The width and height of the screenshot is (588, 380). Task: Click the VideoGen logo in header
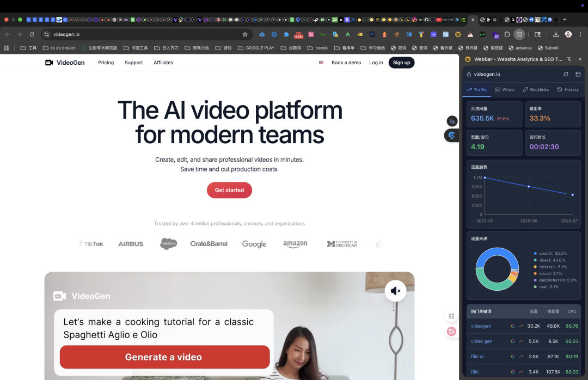point(65,63)
